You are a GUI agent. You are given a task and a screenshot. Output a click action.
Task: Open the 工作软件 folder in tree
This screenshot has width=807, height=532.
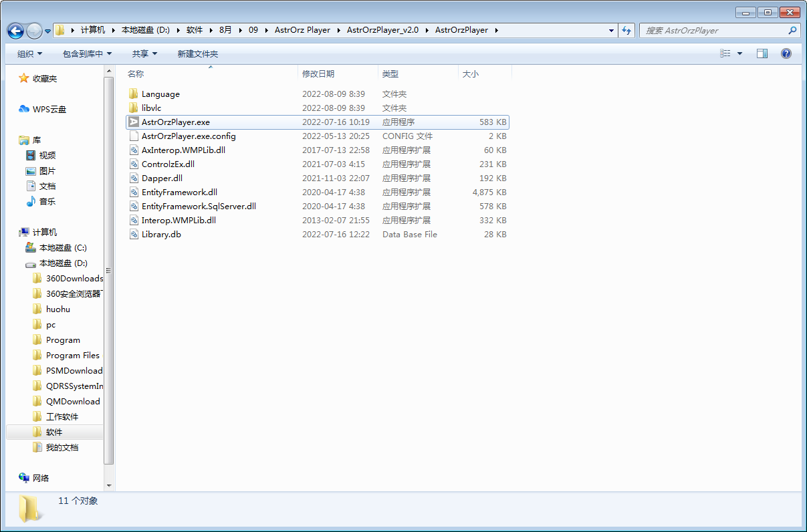point(62,417)
